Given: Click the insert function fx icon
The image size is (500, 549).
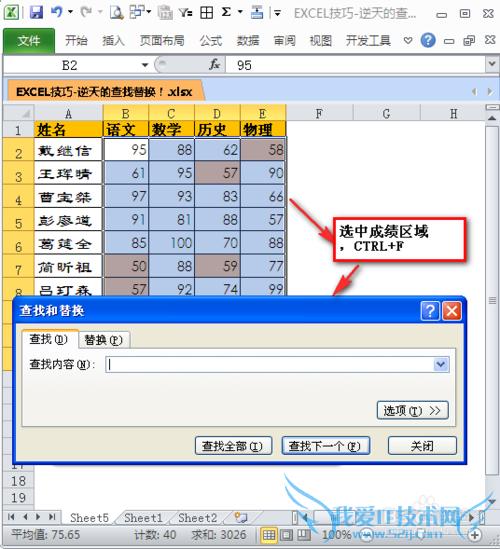Looking at the screenshot, I should (x=214, y=64).
